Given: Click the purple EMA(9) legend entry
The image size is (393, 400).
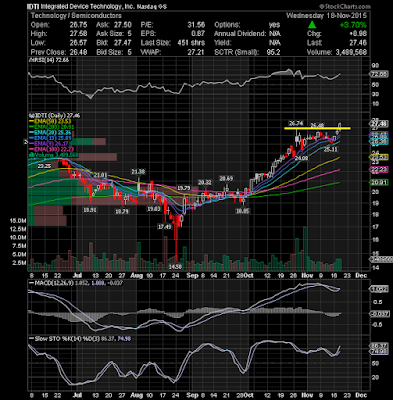Looking at the screenshot, I should tap(49, 143).
